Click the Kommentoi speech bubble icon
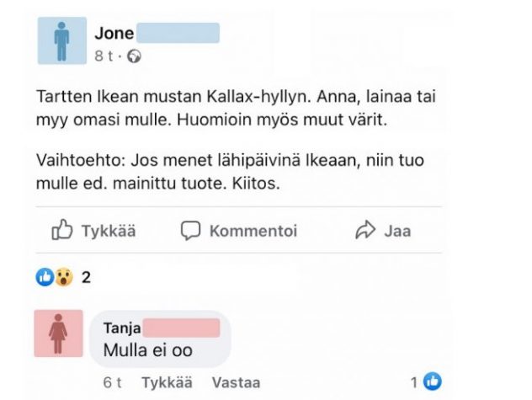 (x=191, y=231)
